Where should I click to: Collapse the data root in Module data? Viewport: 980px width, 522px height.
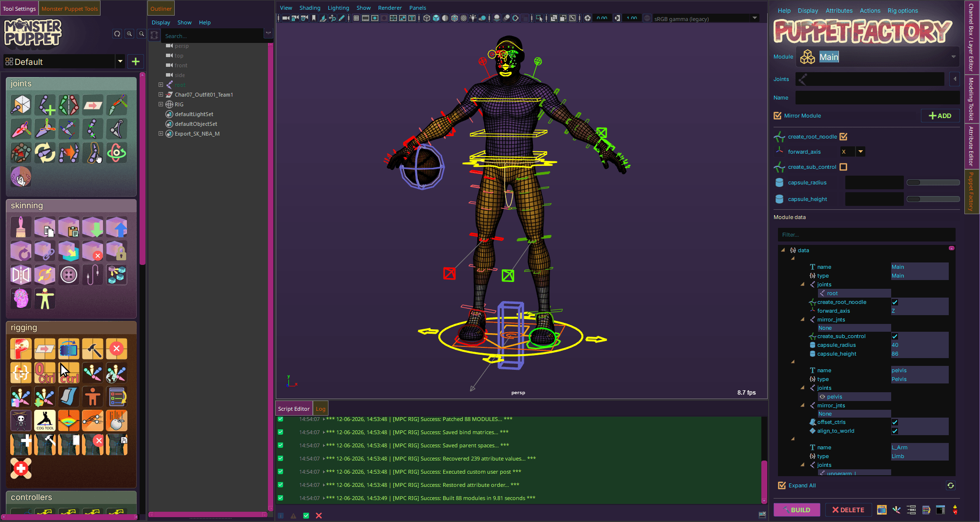(x=783, y=250)
